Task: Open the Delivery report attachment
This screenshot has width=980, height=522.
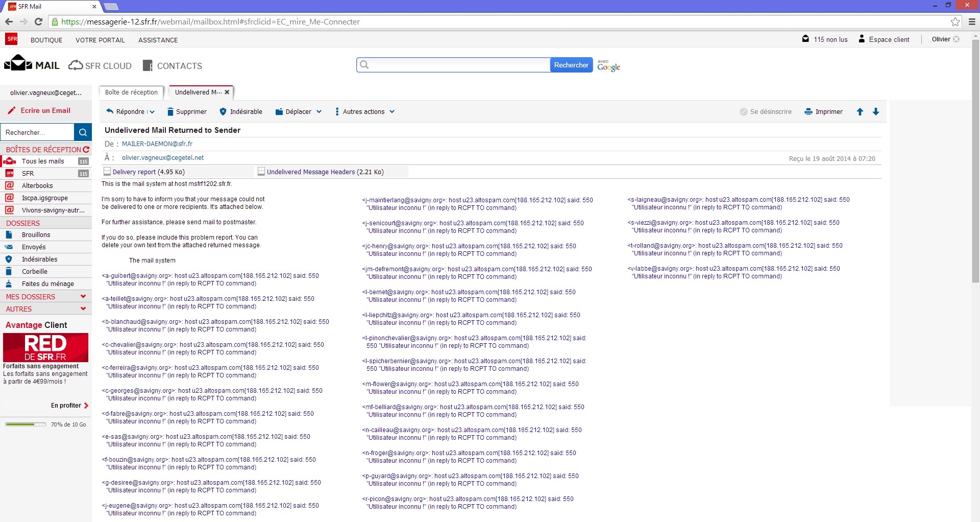Action: [134, 172]
